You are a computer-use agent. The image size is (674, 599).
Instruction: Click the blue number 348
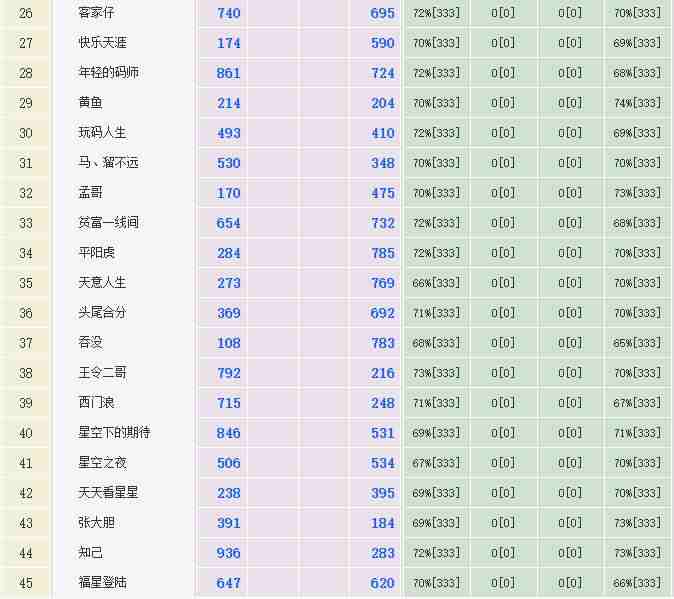(382, 163)
